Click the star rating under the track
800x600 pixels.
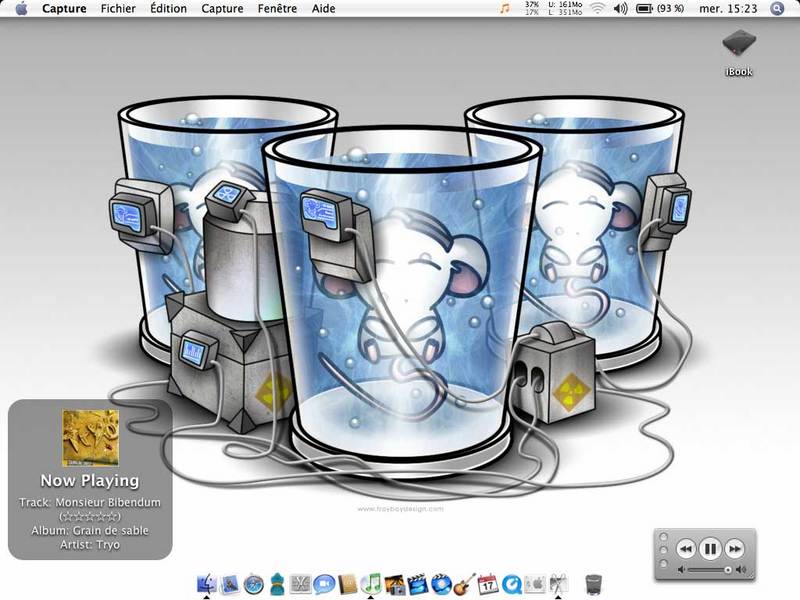(90, 516)
